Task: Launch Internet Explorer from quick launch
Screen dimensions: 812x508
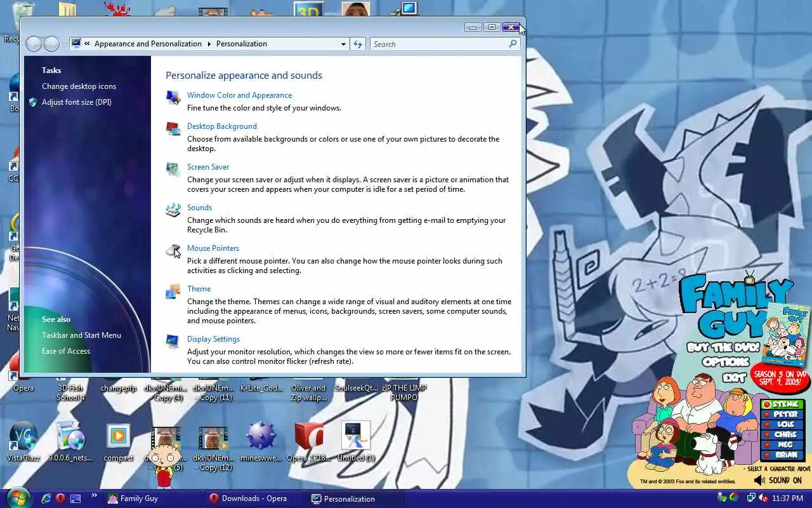Action: click(x=46, y=498)
